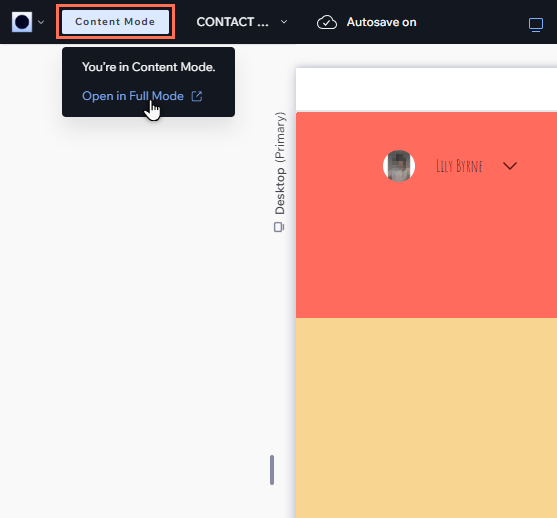Click the Lily Byrne profile avatar
The height and width of the screenshot is (518, 557).
tap(399, 166)
